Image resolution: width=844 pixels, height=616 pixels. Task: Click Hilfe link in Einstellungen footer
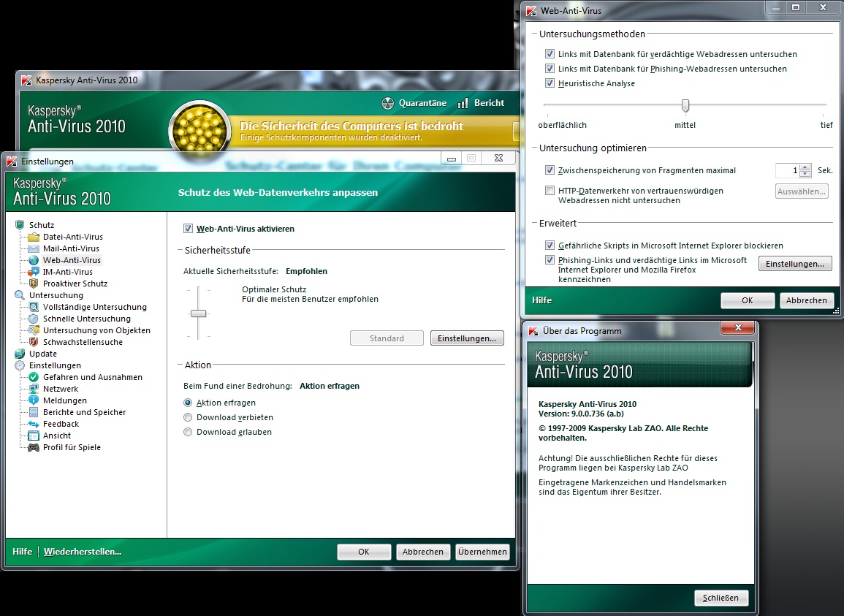(x=22, y=552)
